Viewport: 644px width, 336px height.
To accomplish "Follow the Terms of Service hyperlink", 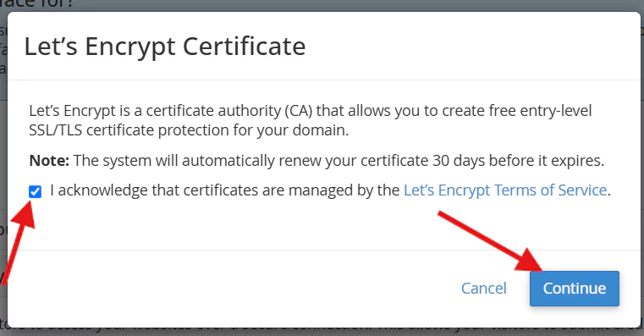I will (505, 190).
